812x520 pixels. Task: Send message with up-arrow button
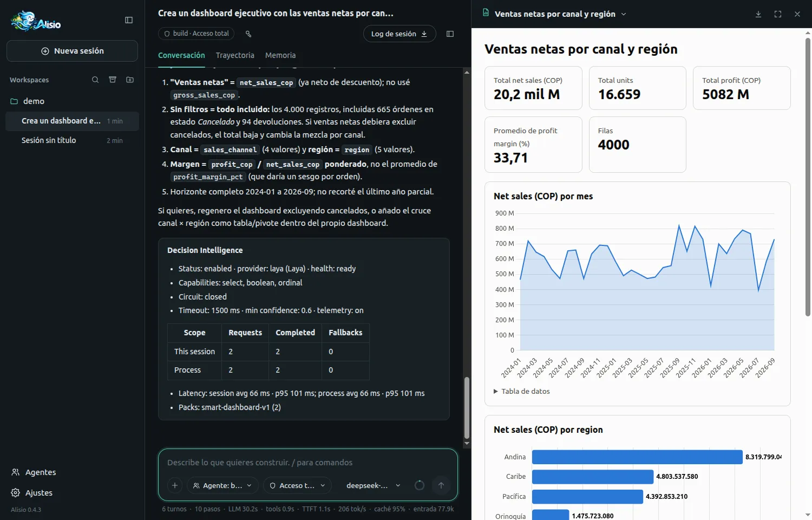[x=441, y=485]
